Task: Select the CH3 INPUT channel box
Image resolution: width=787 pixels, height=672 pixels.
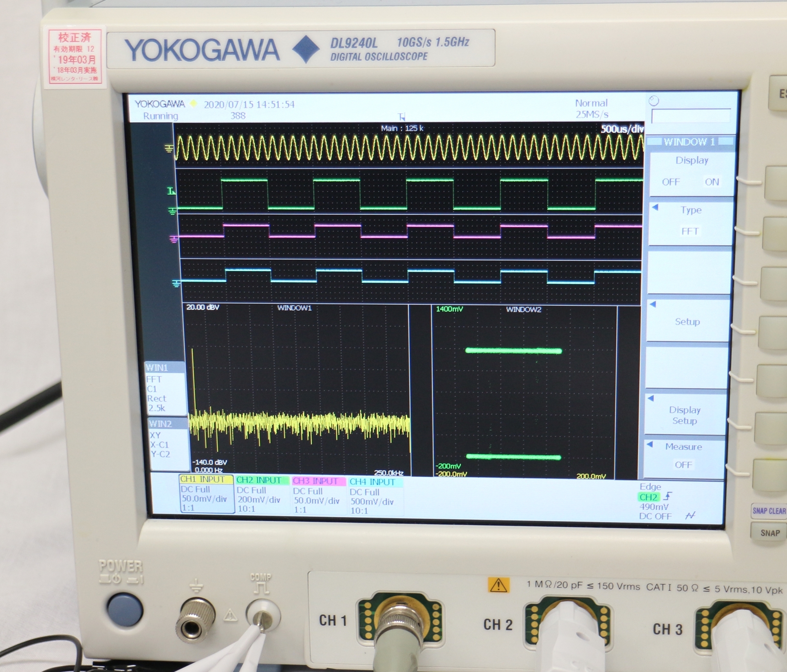Action: (318, 495)
